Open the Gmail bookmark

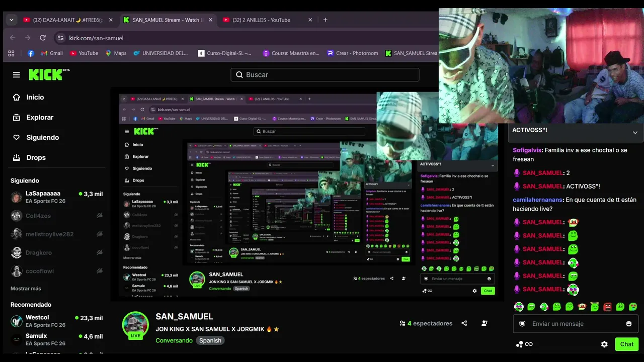(x=52, y=53)
